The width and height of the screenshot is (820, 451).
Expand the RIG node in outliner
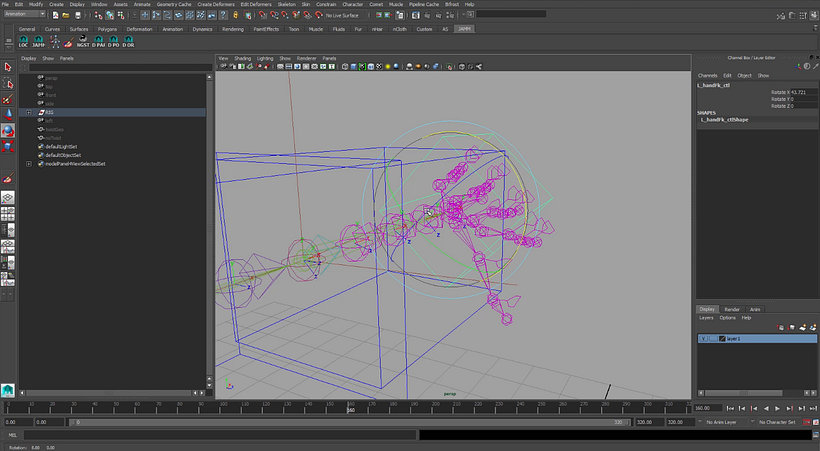29,112
